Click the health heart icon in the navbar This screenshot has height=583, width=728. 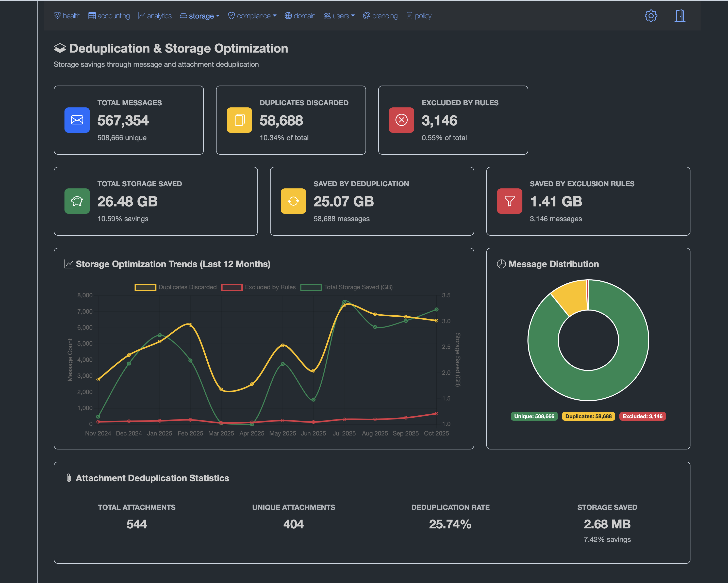pyautogui.click(x=57, y=15)
